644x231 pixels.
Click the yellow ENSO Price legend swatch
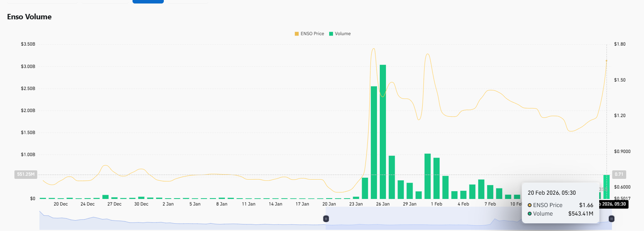point(297,34)
